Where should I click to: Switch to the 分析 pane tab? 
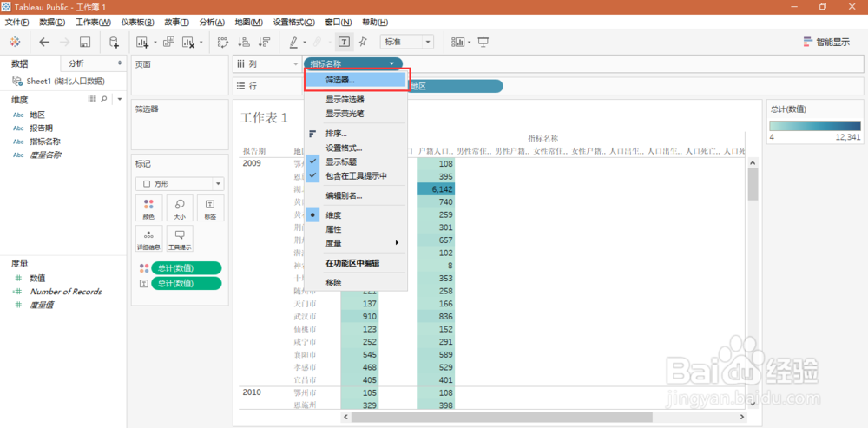click(x=76, y=63)
